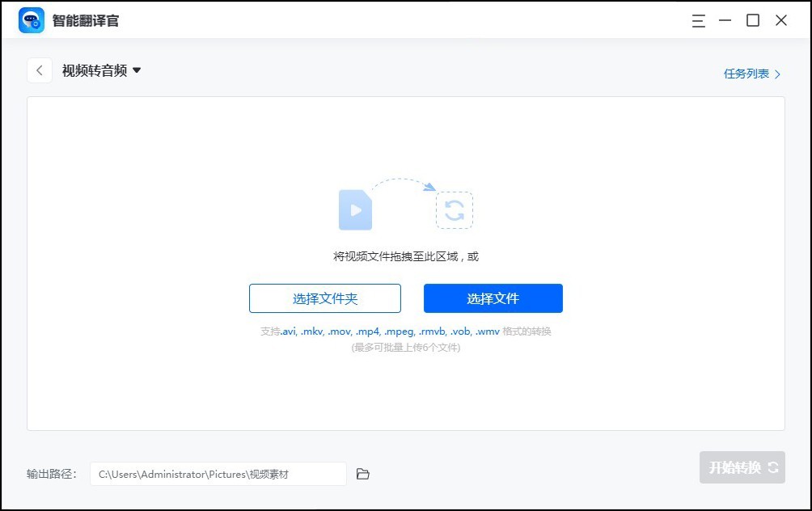Select the 视频转音频 mode title

coord(94,70)
